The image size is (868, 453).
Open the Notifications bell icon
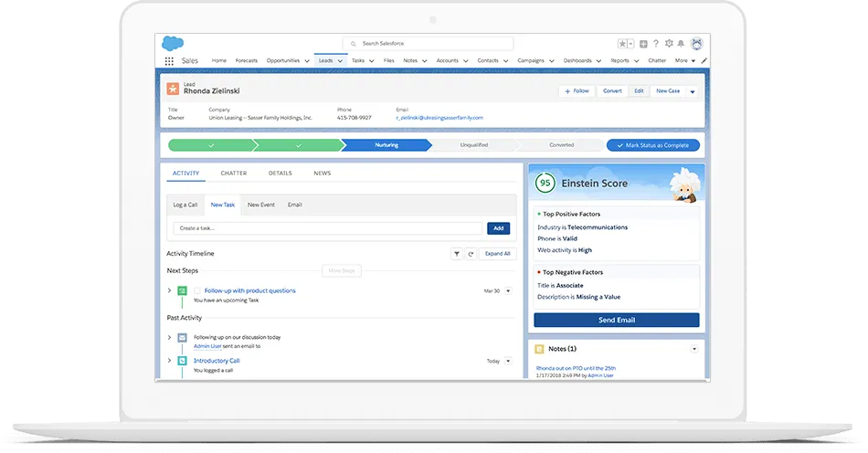[681, 44]
